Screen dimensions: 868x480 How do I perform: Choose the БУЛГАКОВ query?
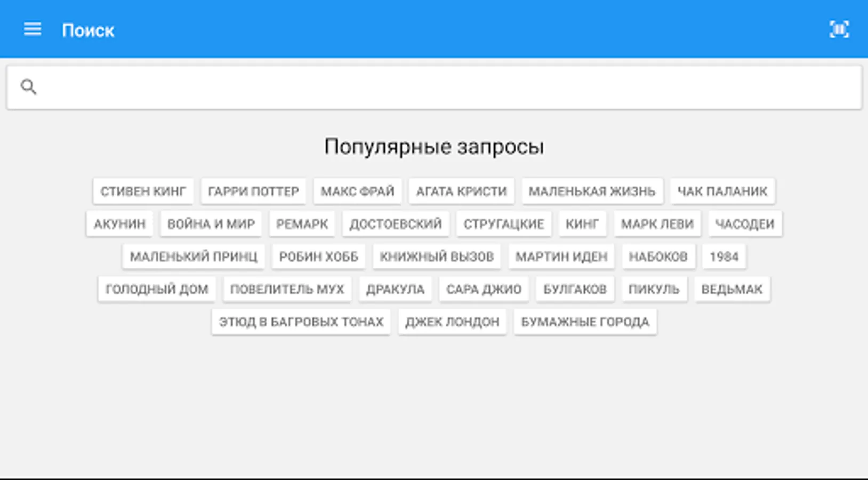pyautogui.click(x=575, y=289)
